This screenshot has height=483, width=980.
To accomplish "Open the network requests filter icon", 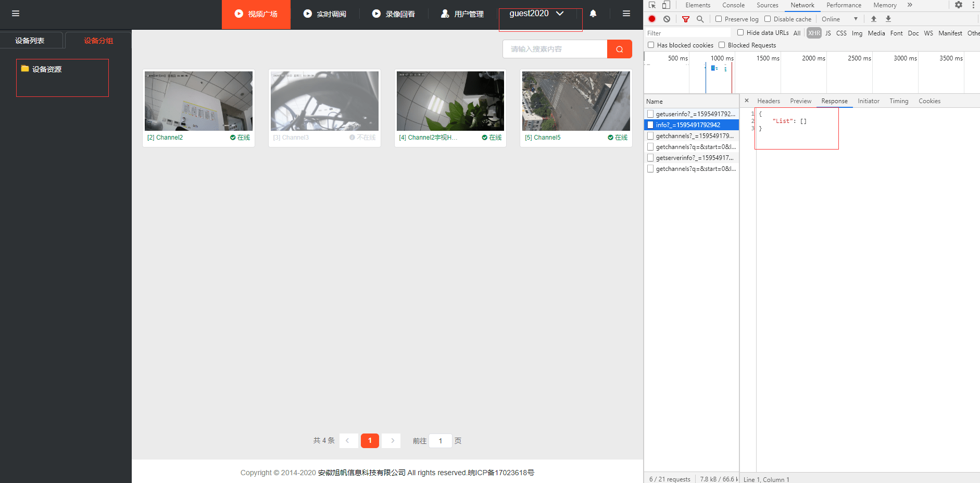I will (x=685, y=19).
